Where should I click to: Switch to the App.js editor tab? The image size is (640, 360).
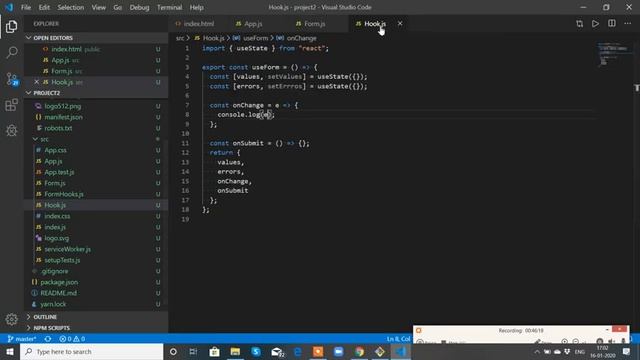coord(253,24)
